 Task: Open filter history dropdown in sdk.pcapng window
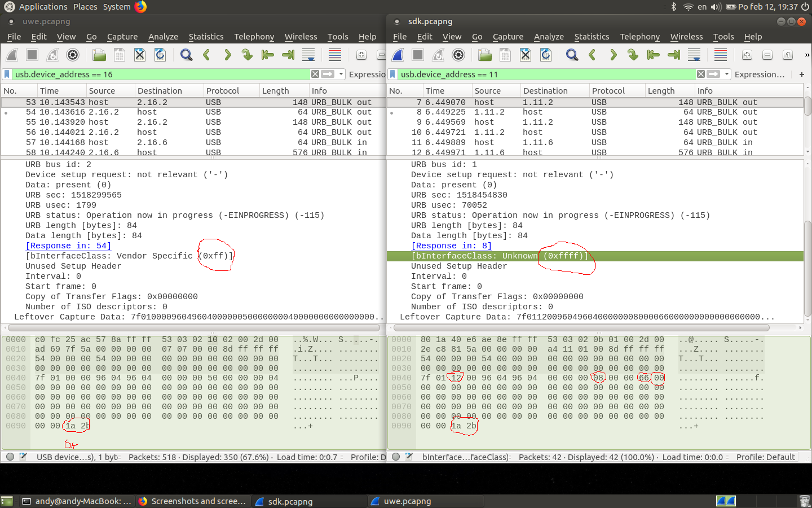[727, 74]
